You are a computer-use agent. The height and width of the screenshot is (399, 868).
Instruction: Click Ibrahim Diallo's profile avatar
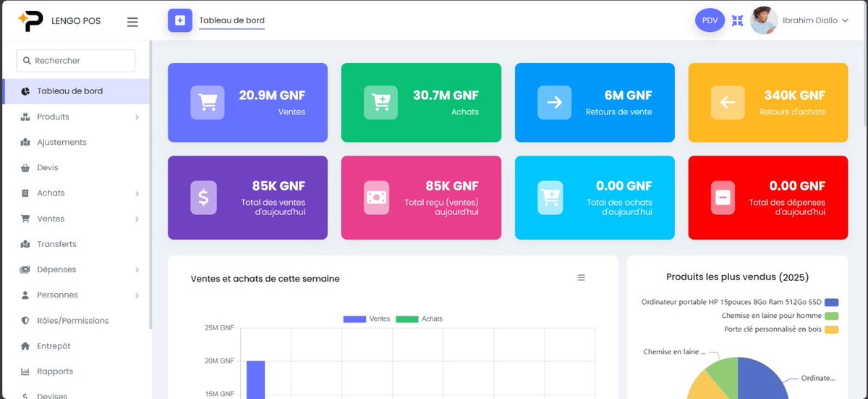764,20
